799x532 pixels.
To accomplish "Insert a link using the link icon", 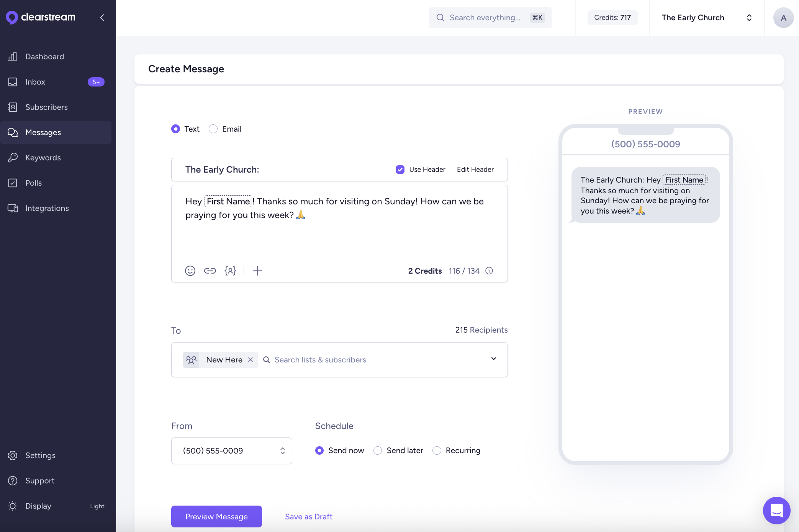I will [x=210, y=271].
